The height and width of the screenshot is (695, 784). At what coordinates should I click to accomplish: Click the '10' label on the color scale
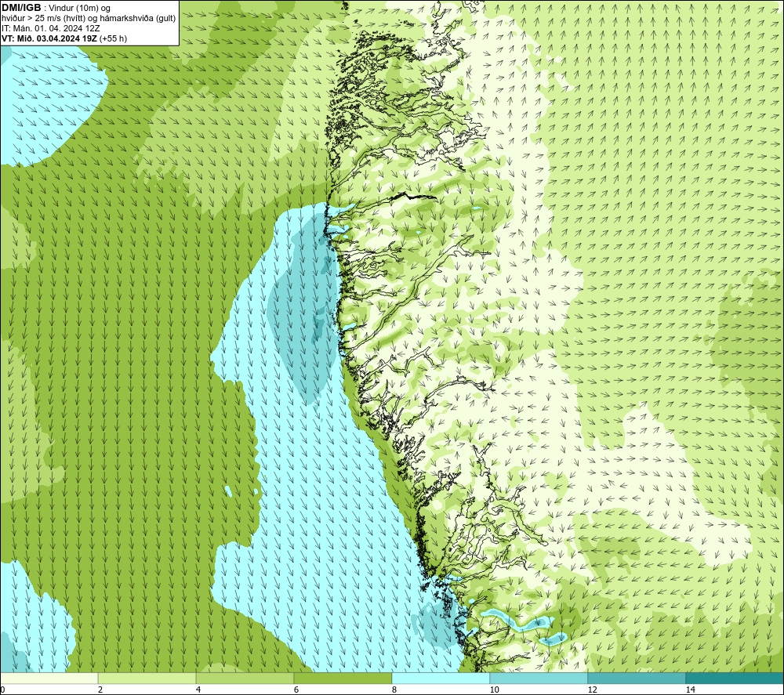(x=494, y=690)
